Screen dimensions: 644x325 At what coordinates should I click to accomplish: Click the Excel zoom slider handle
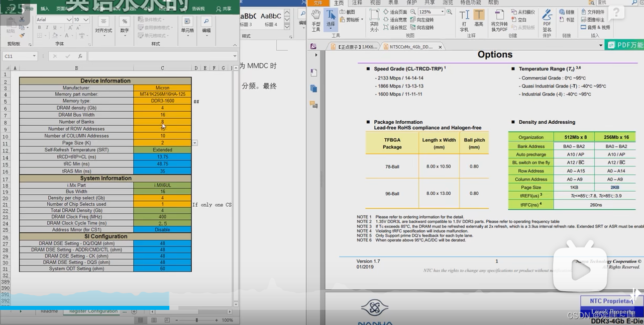pyautogui.click(x=196, y=320)
